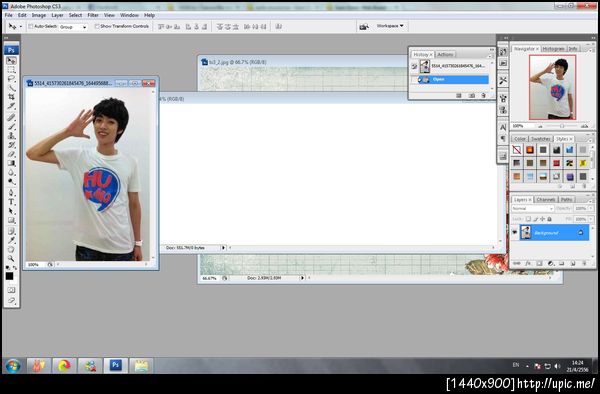Select the Dodge tool
600x394 pixels.
point(11,182)
